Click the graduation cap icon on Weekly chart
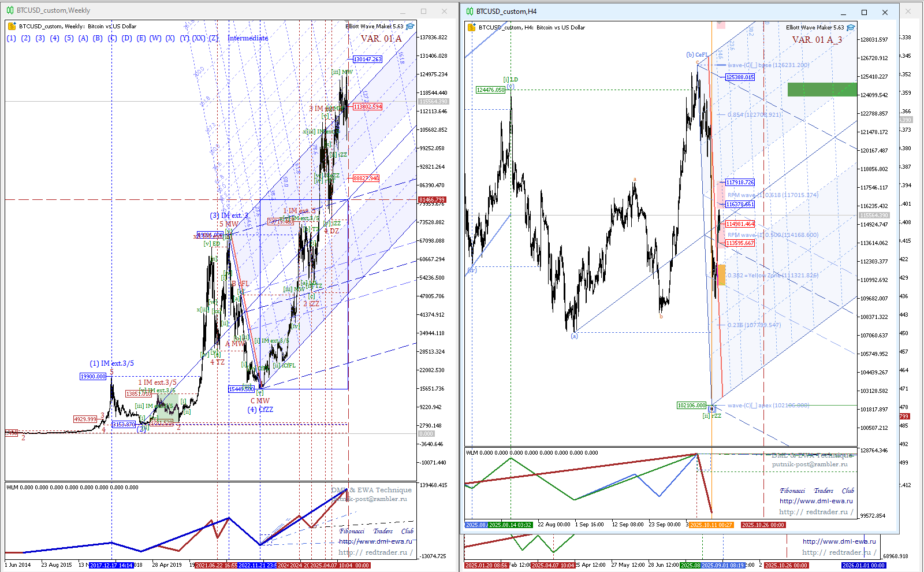 pos(410,27)
